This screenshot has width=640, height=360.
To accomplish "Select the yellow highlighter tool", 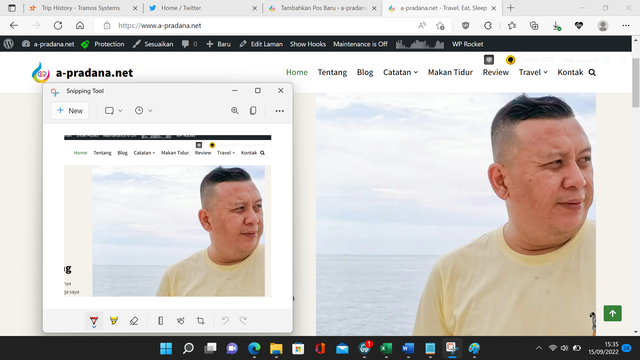I will point(114,321).
